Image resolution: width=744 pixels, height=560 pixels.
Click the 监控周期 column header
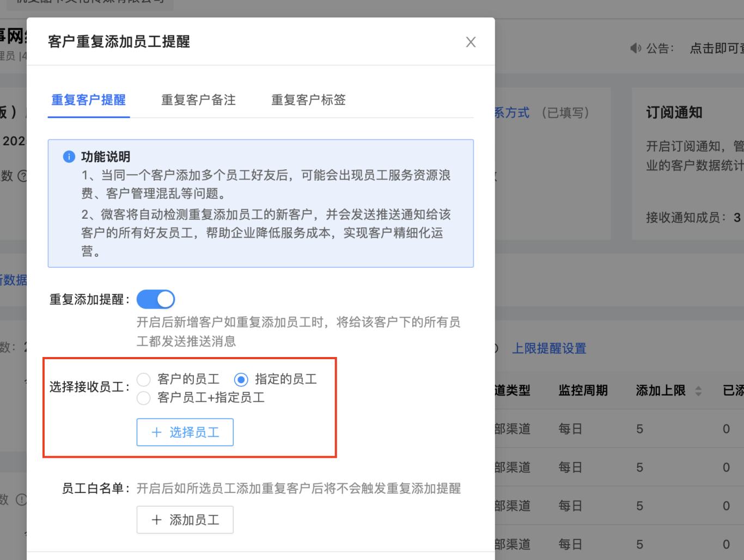(583, 391)
